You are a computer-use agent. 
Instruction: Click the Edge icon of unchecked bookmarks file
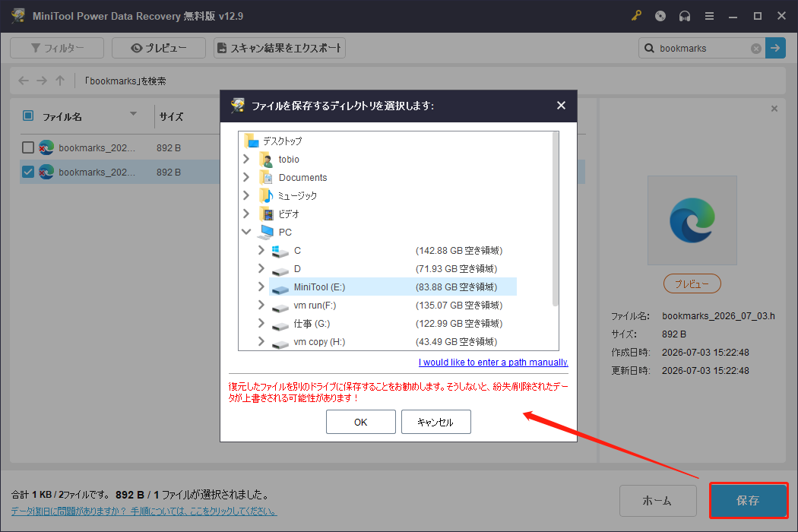pos(46,147)
